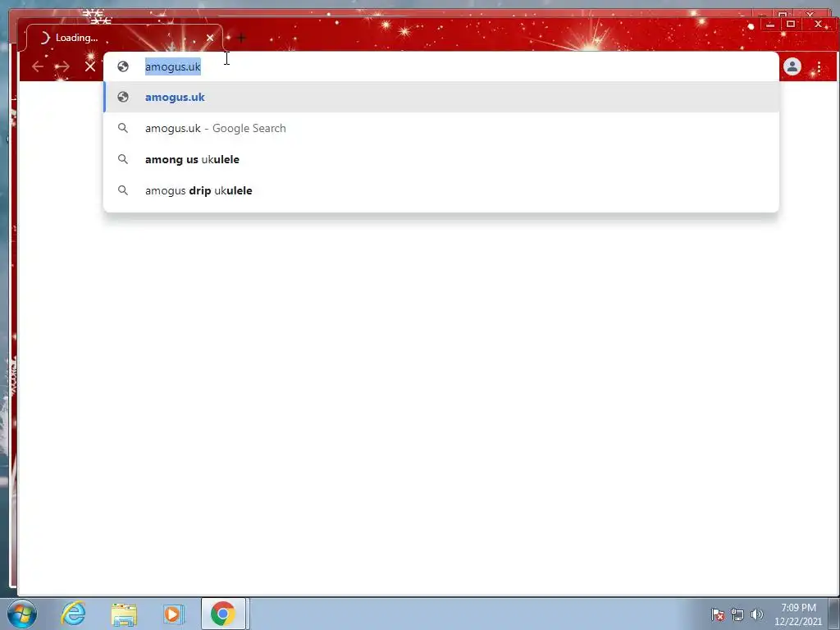Close the Loading tab
Viewport: 840px width, 630px height.
click(210, 38)
